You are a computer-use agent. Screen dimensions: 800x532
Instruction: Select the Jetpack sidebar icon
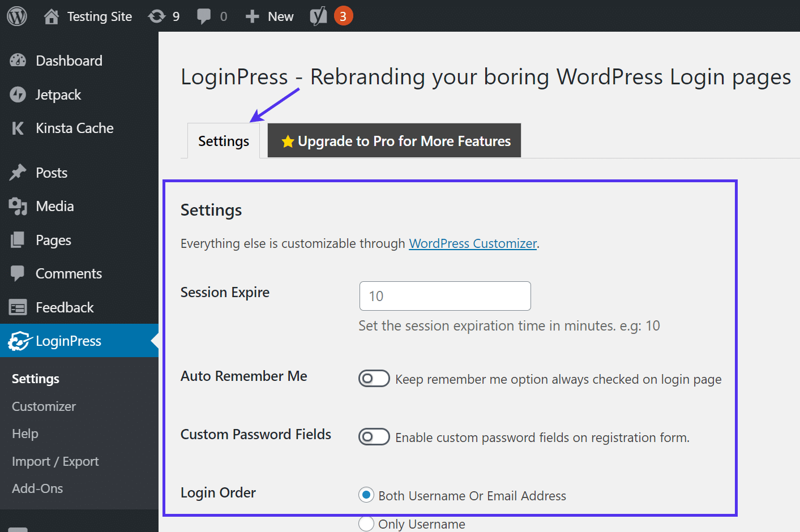coord(18,95)
